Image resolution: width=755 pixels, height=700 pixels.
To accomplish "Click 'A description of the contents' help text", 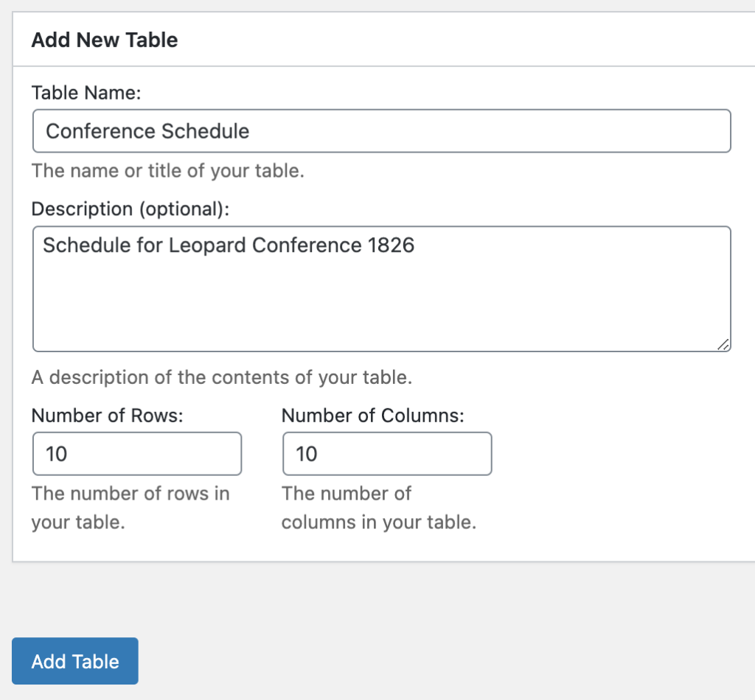I will (x=222, y=377).
